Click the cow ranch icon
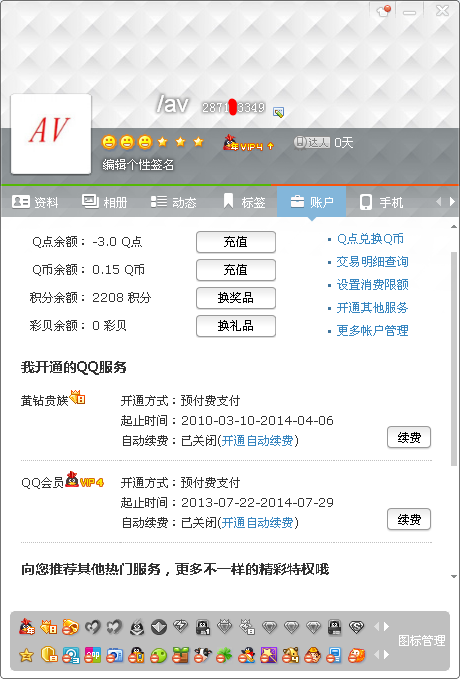This screenshot has height=679, width=460. (202, 655)
